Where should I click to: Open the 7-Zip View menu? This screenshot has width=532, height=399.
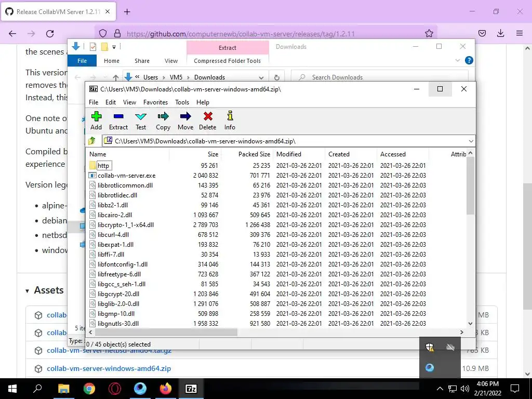pyautogui.click(x=129, y=102)
